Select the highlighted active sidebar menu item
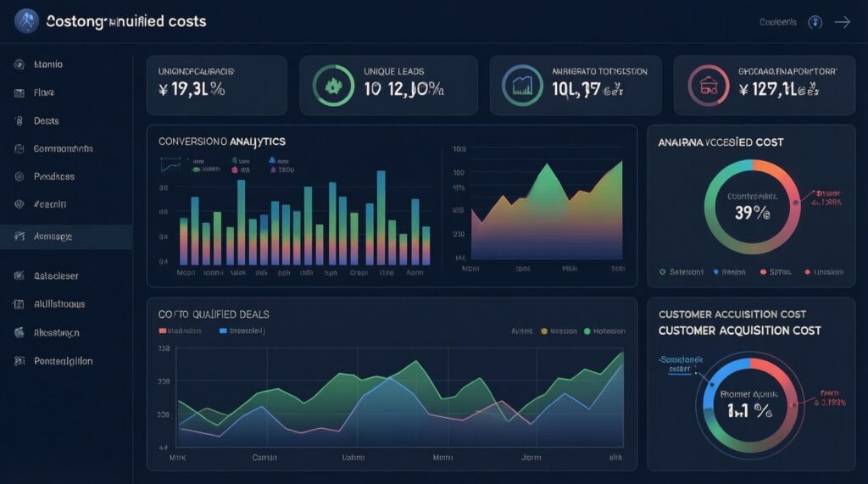Screen dimensions: 868x484 53,236
